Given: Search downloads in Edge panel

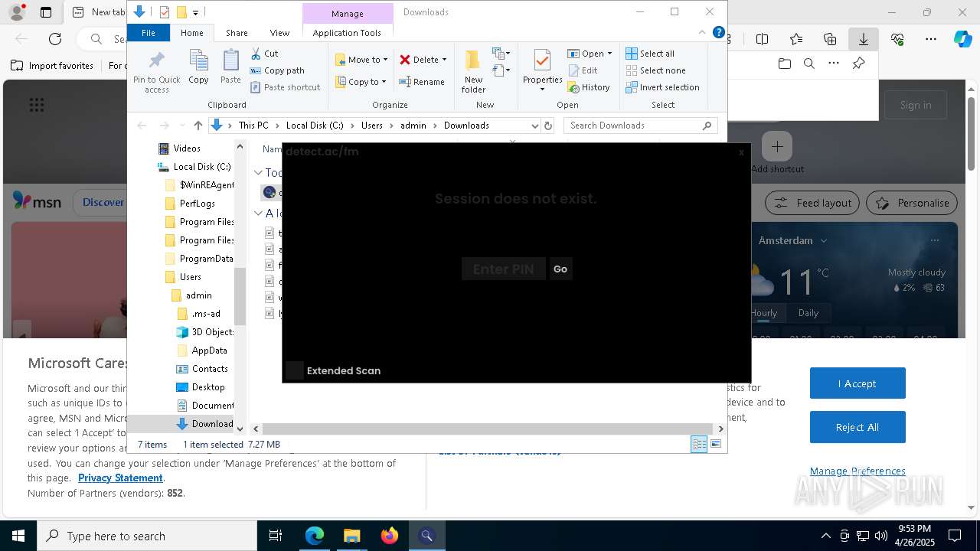Looking at the screenshot, I should 808,64.
